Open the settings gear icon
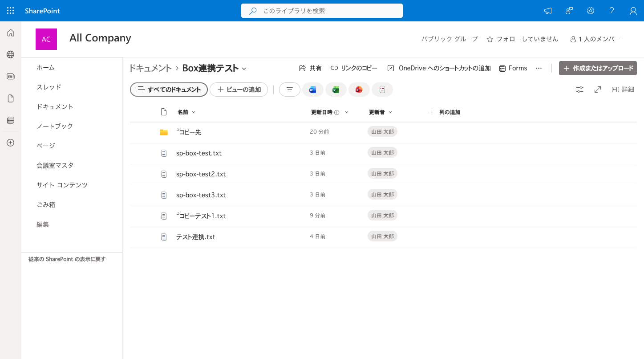644x359 pixels. (591, 11)
